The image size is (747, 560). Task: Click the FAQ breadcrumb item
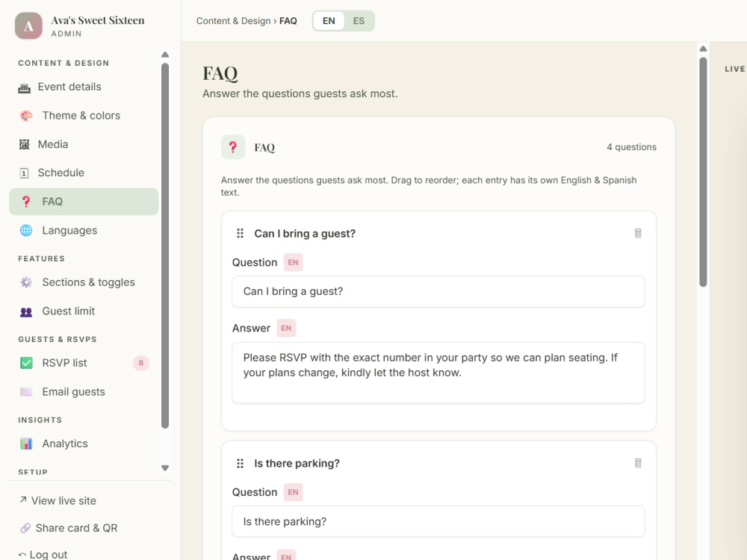point(288,21)
